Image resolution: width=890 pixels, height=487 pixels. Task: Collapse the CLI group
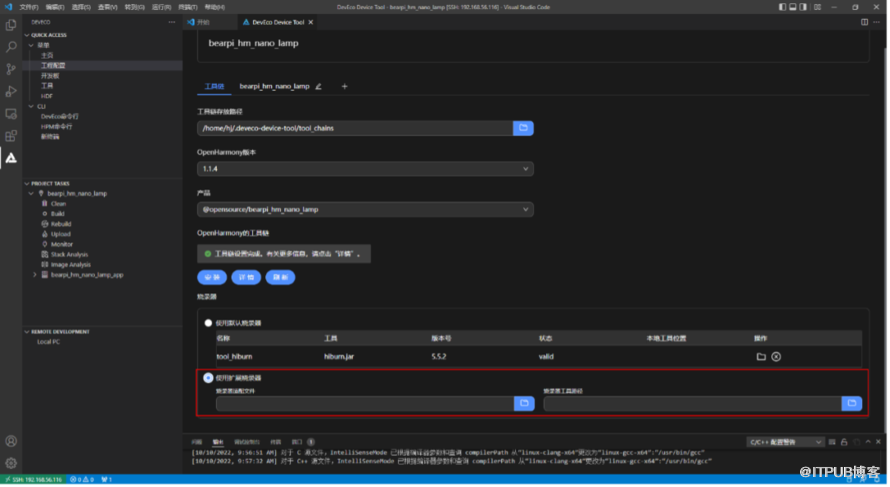tap(31, 107)
